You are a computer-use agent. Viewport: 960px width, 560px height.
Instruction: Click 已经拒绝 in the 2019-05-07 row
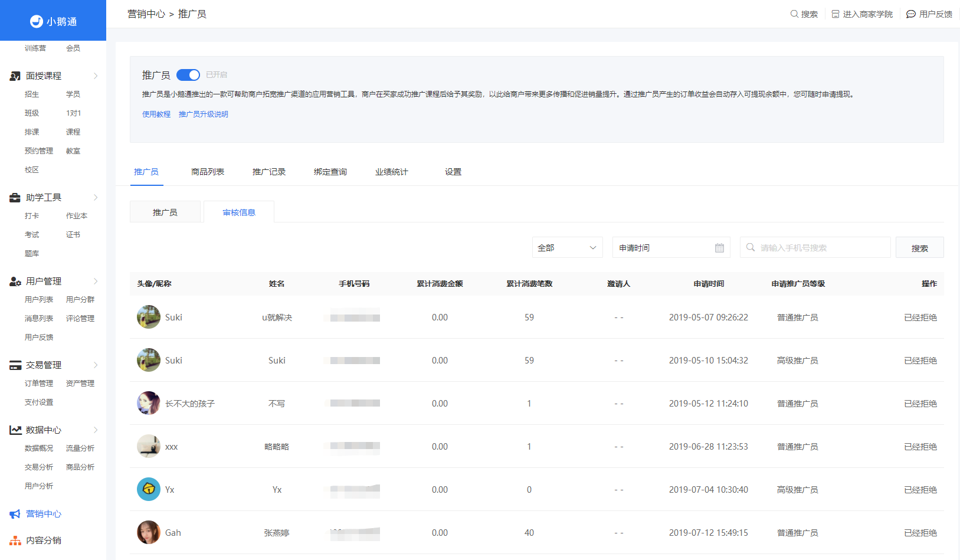pos(920,317)
